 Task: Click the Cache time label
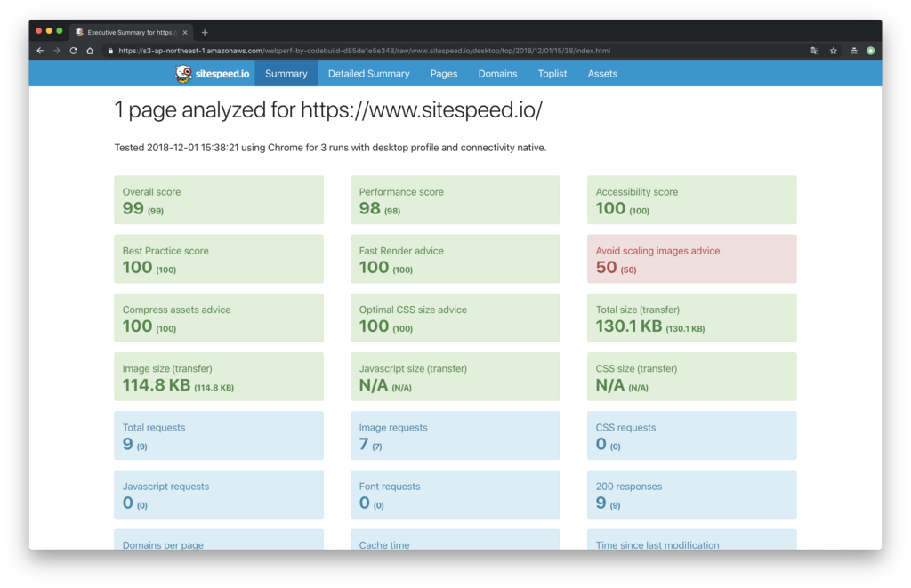(x=384, y=545)
